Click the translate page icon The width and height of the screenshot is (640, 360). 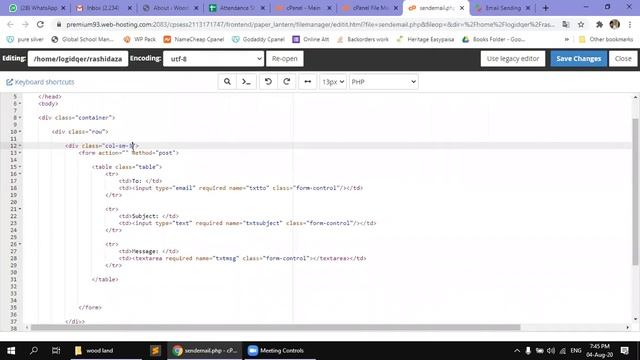tap(565, 24)
